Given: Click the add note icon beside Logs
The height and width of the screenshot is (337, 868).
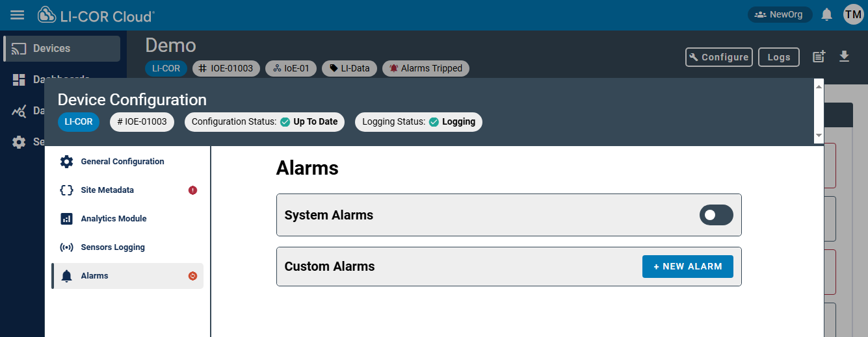Looking at the screenshot, I should point(819,56).
